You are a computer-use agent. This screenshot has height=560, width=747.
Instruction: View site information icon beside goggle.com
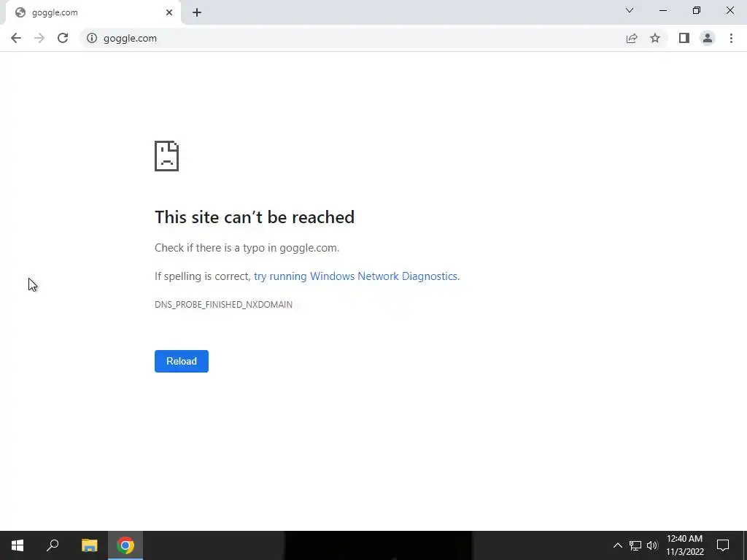click(x=91, y=38)
